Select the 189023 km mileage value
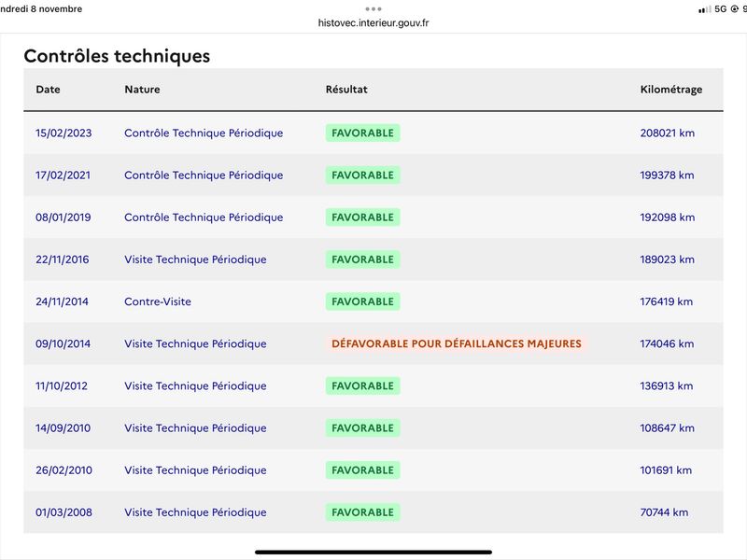The height and width of the screenshot is (560, 747). pos(667,259)
